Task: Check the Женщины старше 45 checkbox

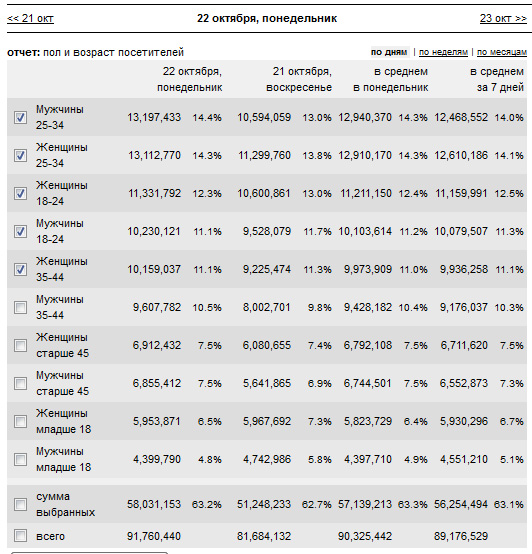Action: (20, 345)
